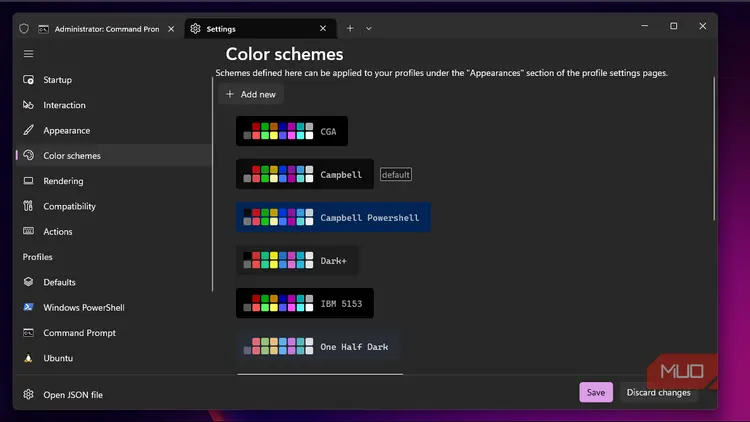The width and height of the screenshot is (750, 422).
Task: Click the Save button
Action: [596, 392]
